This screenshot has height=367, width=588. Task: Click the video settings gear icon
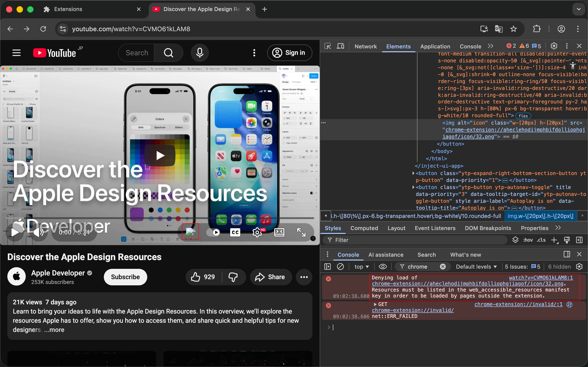click(257, 232)
